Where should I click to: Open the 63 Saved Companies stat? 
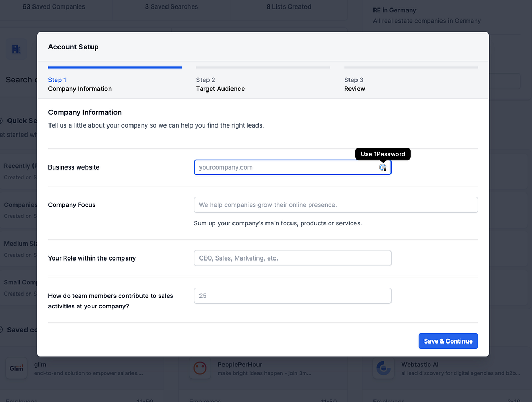[54, 7]
